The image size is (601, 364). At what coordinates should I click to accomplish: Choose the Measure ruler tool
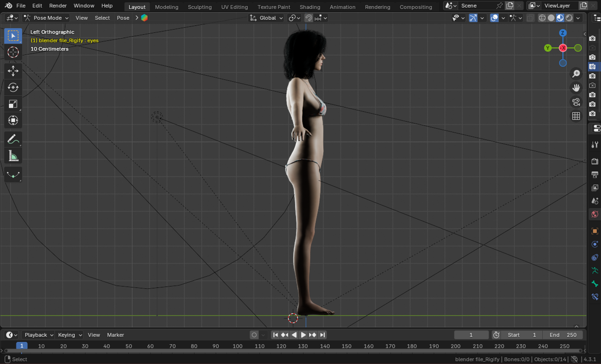[x=13, y=156]
